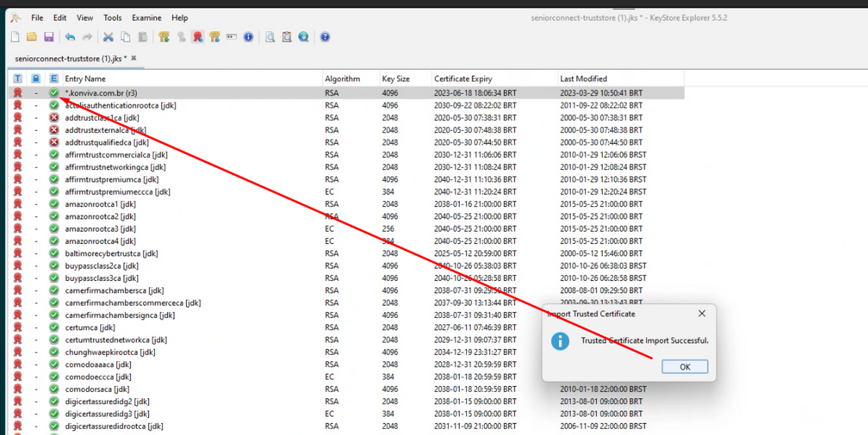Click the 256 key size cell for amazonrootca3
The height and width of the screenshot is (435, 868).
click(x=388, y=229)
